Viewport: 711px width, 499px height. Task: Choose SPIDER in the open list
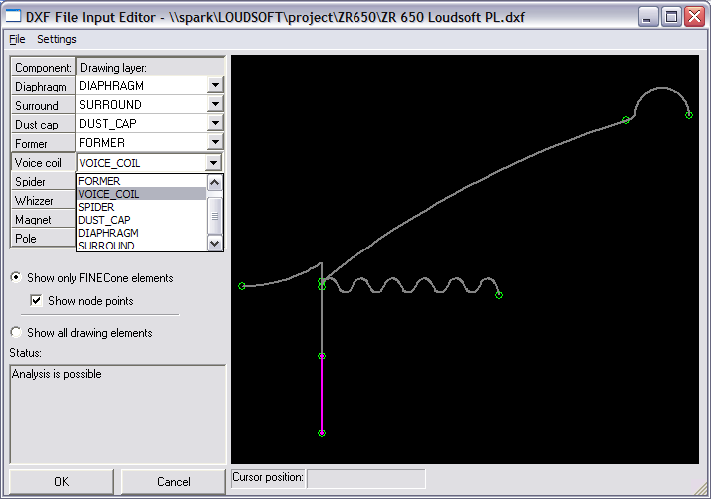point(141,207)
